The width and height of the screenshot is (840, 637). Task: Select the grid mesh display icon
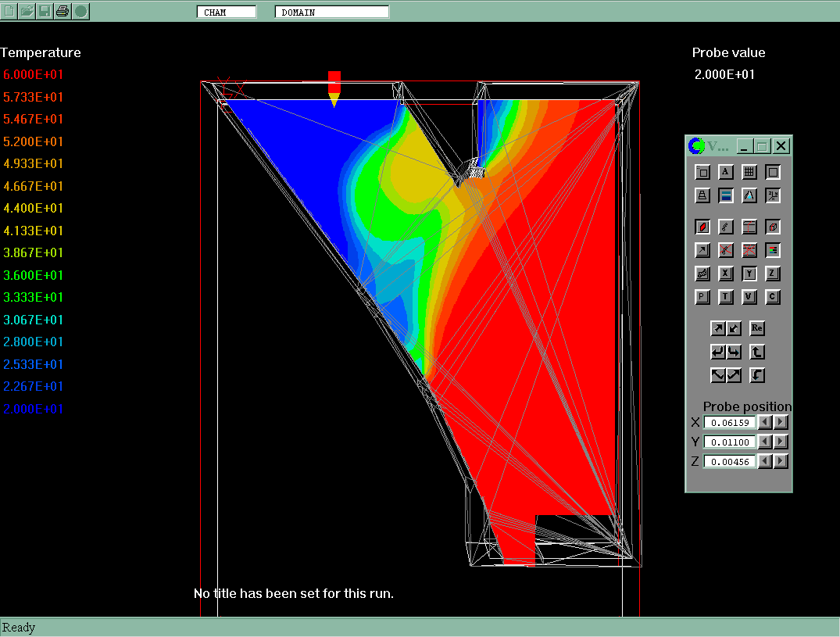coord(749,172)
